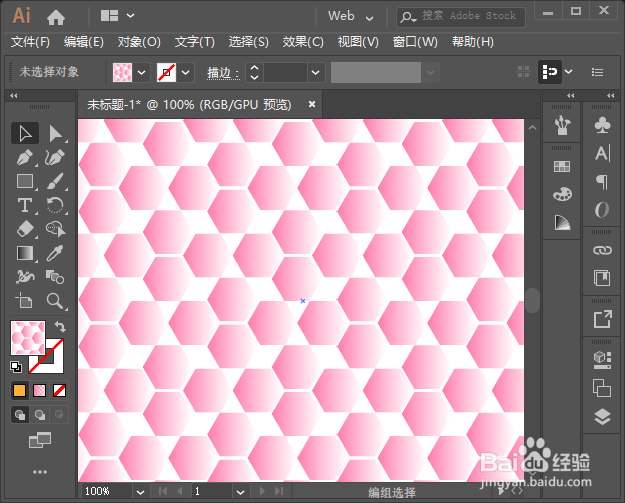Open 文字(T) menu
The image size is (625, 503).
[195, 42]
